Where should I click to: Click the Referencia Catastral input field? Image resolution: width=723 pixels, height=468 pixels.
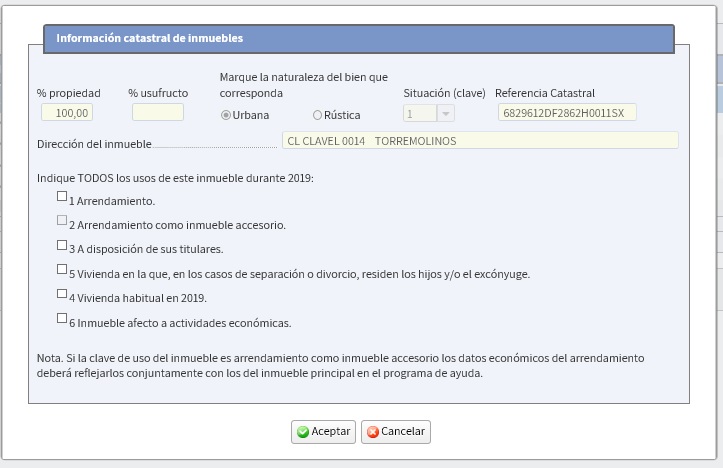tap(566, 113)
